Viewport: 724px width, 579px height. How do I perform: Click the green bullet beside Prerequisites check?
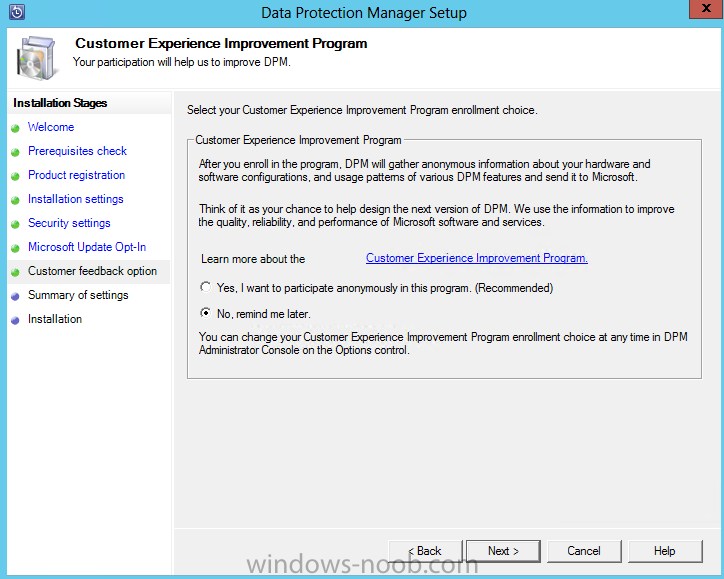tap(16, 152)
